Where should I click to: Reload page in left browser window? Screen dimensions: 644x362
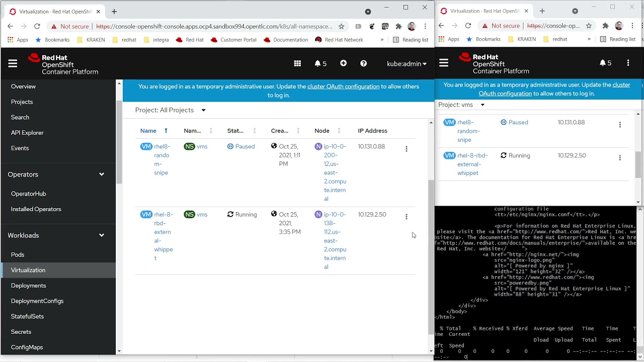pos(37,26)
